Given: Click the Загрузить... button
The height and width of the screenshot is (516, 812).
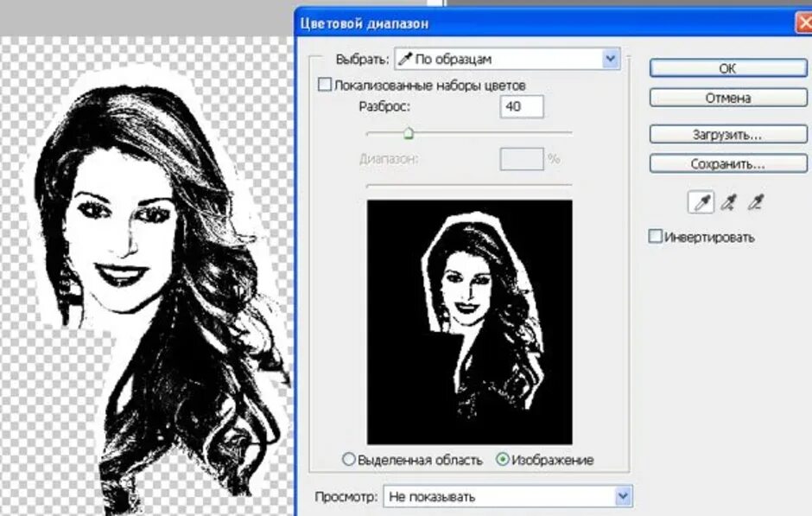Looking at the screenshot, I should 728,135.
